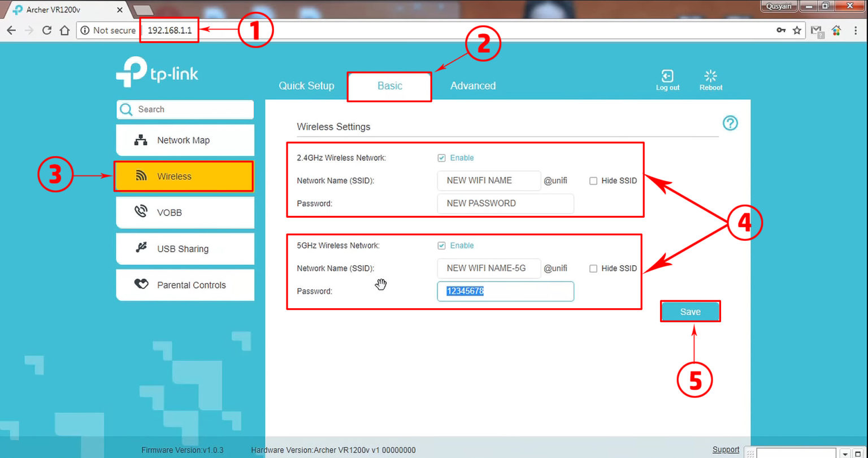Toggle Enable for 5GHz Wireless Network
The width and height of the screenshot is (868, 458).
[442, 245]
